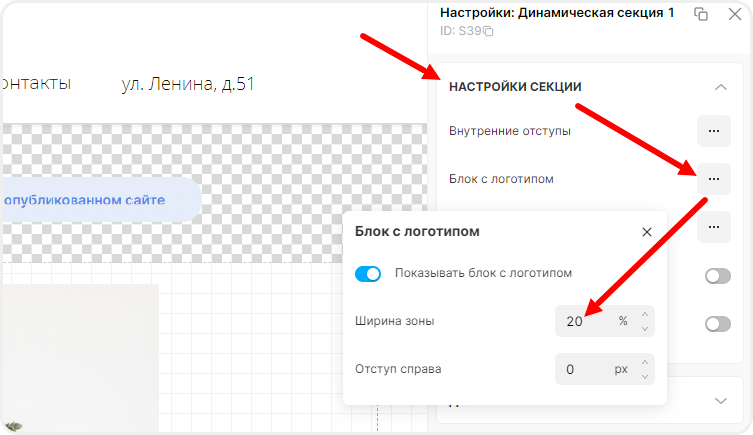Expand the collapsed section at panel bottom
The width and height of the screenshot is (753, 435).
pyautogui.click(x=720, y=401)
